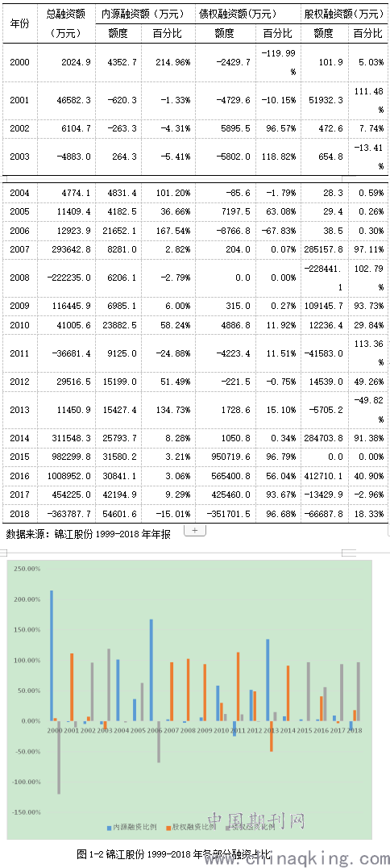Click the cell containing -351701.5
The width and height of the screenshot is (390, 868).
pyautogui.click(x=226, y=513)
